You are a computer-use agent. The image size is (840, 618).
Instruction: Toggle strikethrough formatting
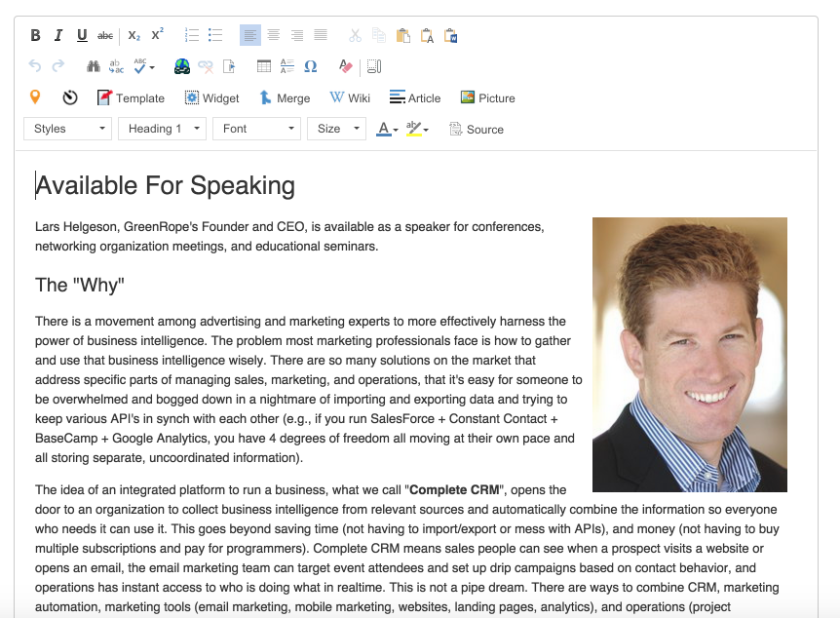(105, 36)
